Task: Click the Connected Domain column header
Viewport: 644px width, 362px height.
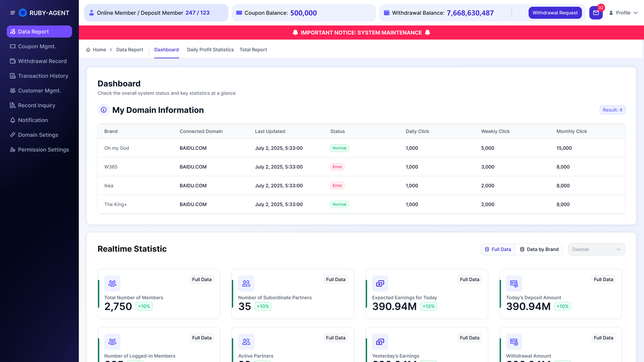Action: point(201,131)
